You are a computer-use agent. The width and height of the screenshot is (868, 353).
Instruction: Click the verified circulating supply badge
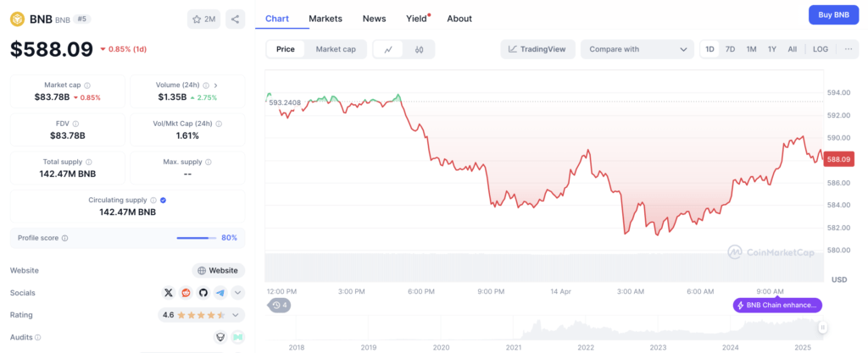coord(164,201)
